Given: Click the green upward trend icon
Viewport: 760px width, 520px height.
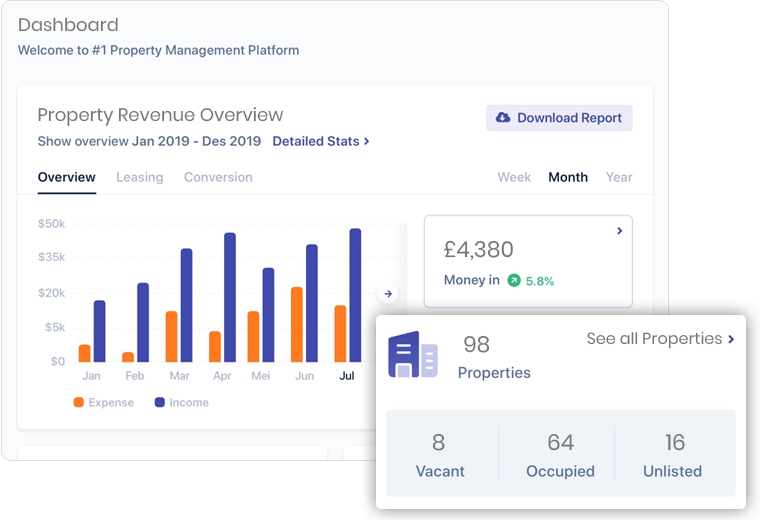Looking at the screenshot, I should coord(514,280).
